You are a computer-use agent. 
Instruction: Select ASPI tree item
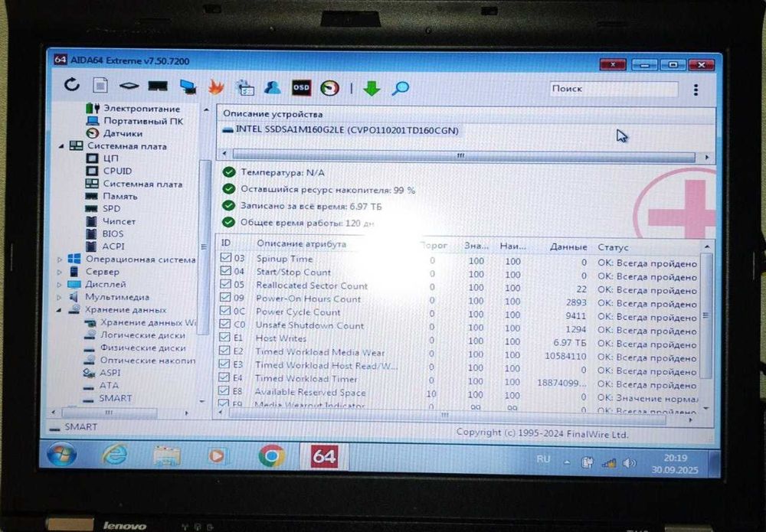[x=110, y=373]
